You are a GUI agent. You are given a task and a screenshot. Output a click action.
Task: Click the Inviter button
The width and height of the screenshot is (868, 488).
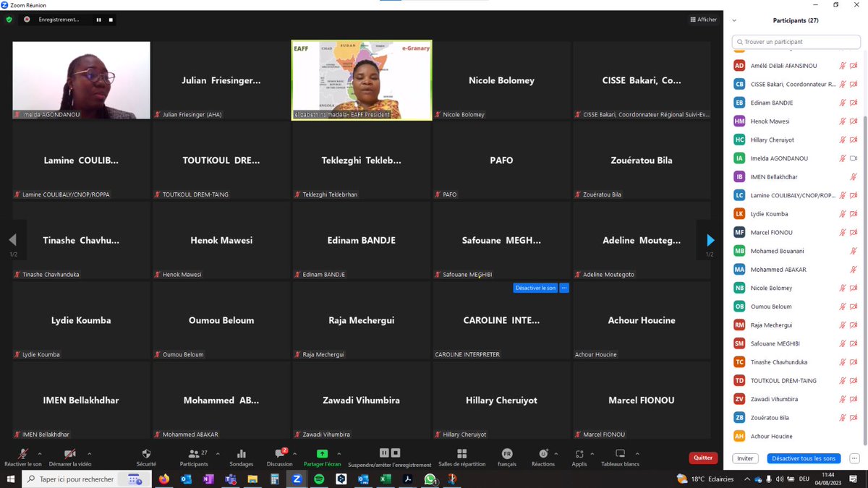pyautogui.click(x=745, y=458)
